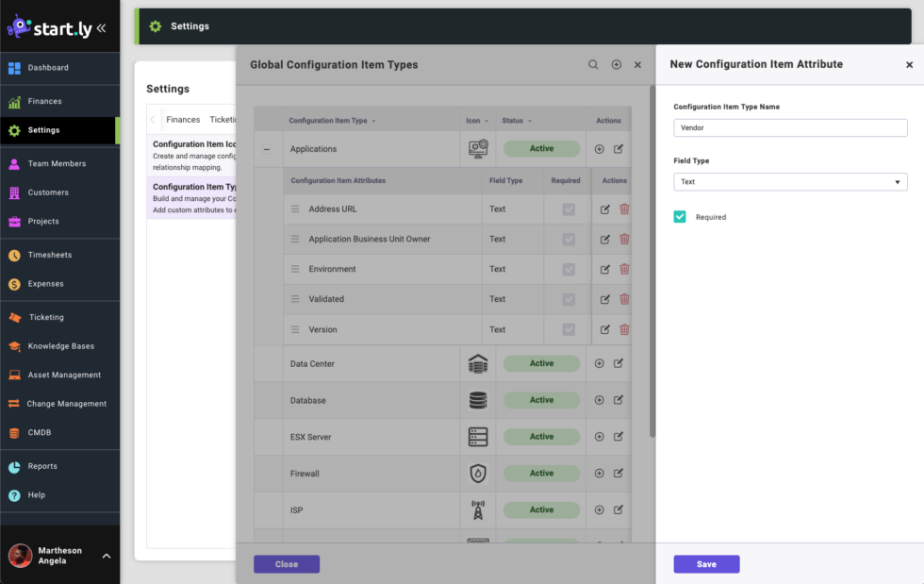The image size is (924, 584).
Task: Delete the Version attribute using its trash icon
Action: 624,329
